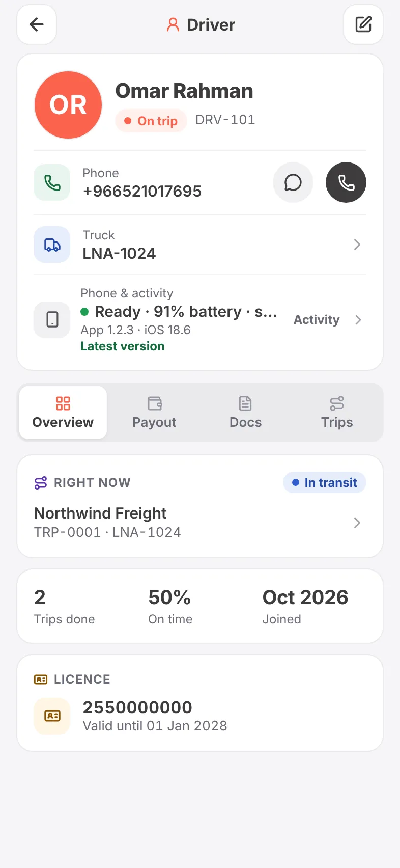Expand Northwind Freight trip chevron
Viewport: 400px width, 868px height.
pyautogui.click(x=357, y=523)
